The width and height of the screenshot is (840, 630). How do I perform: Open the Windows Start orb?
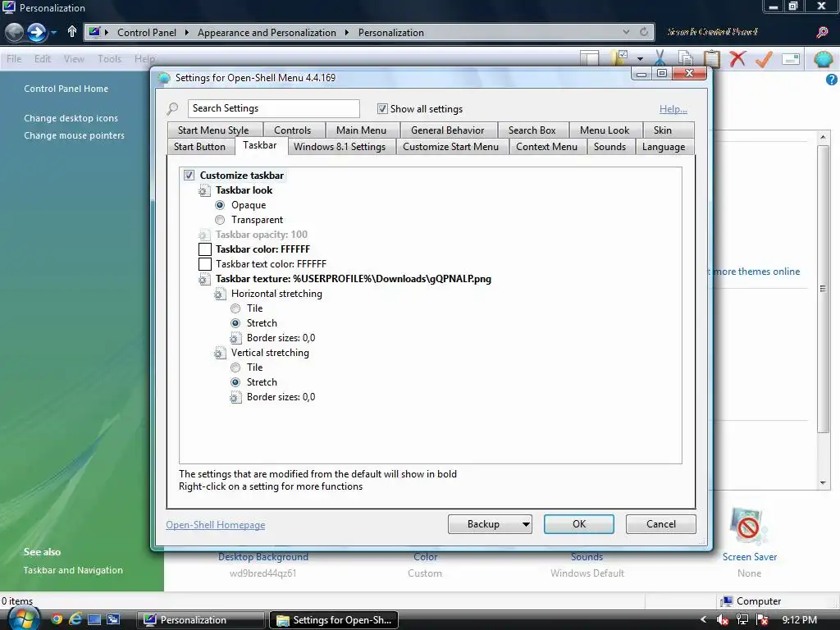(22, 619)
